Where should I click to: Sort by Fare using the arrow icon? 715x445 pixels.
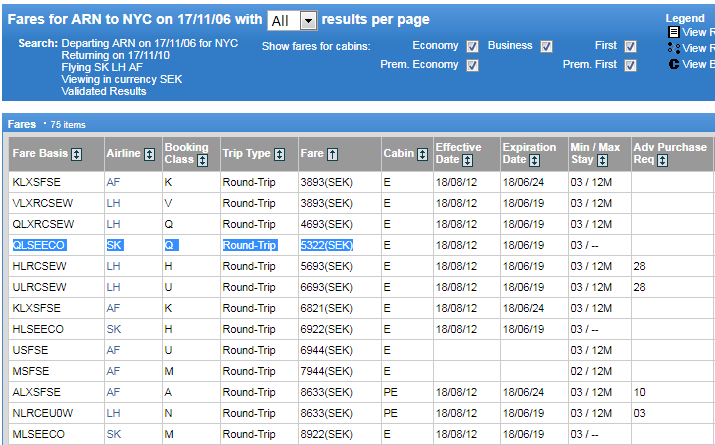[332, 154]
